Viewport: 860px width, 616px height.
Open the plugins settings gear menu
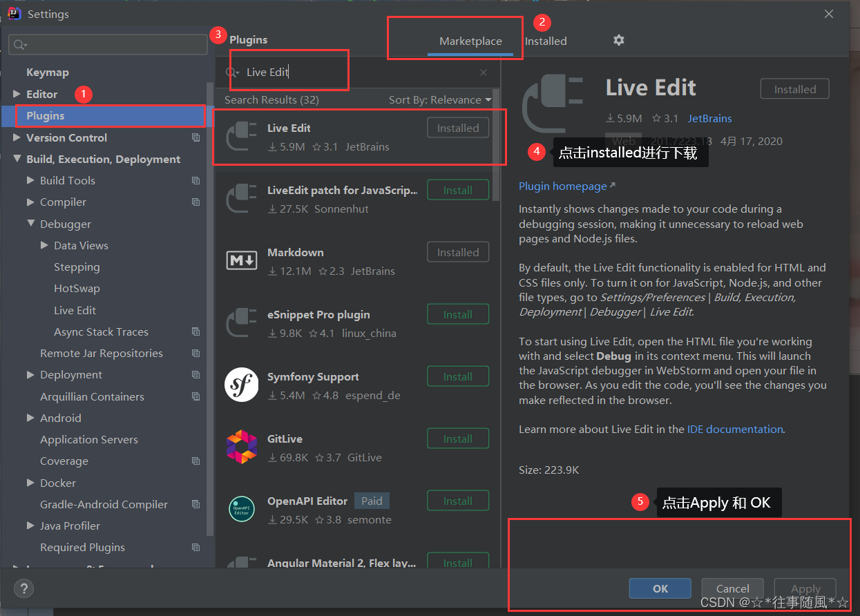[x=618, y=41]
